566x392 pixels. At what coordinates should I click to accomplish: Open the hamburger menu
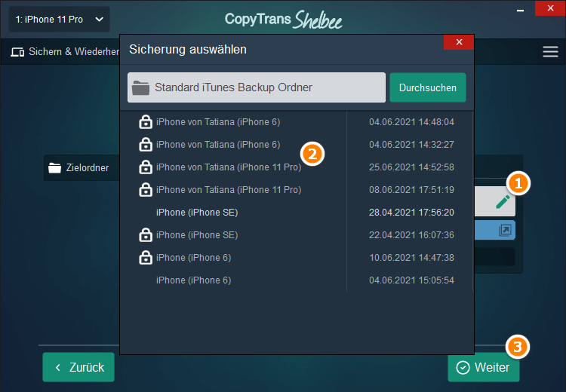(550, 51)
